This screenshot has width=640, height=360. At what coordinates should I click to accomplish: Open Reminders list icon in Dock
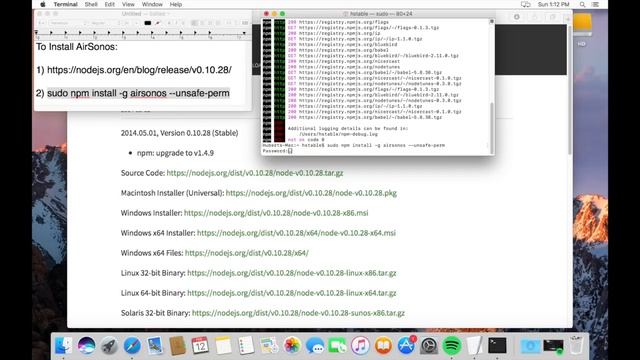[x=246, y=346]
